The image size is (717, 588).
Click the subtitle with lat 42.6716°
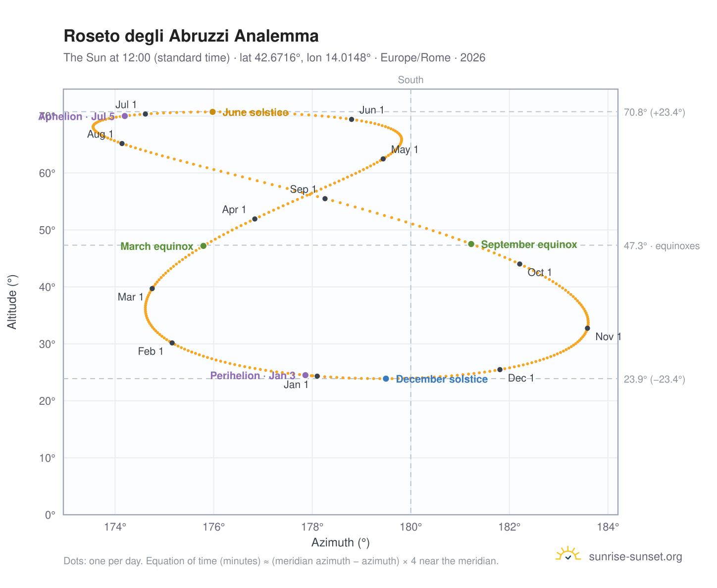[x=274, y=58]
